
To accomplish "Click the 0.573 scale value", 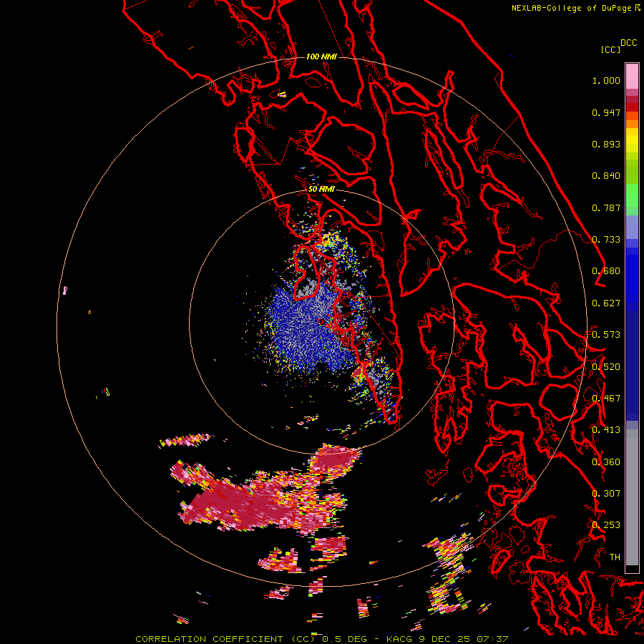I will click(606, 335).
